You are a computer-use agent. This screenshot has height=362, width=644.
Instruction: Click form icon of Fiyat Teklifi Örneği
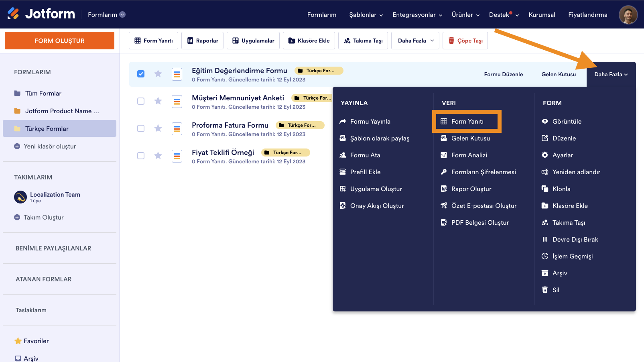pos(177,156)
